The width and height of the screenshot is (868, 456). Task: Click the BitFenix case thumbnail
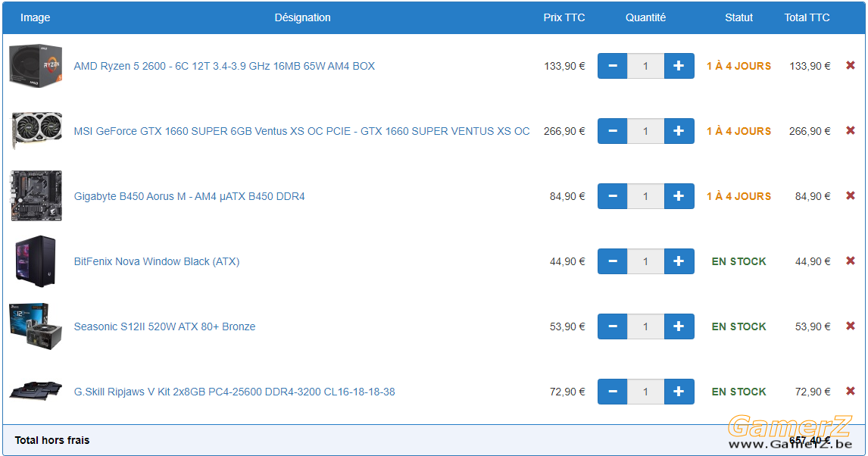pyautogui.click(x=36, y=261)
